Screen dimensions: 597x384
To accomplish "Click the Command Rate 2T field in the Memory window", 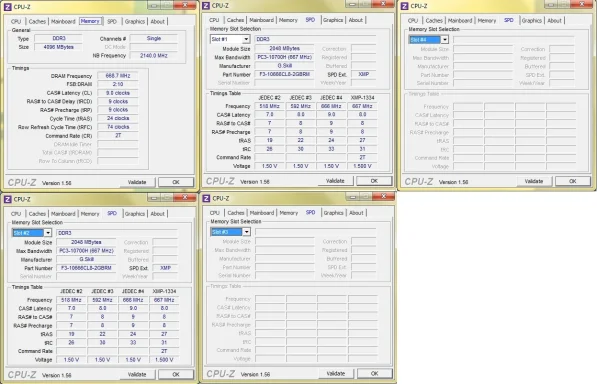I will 118,135.
